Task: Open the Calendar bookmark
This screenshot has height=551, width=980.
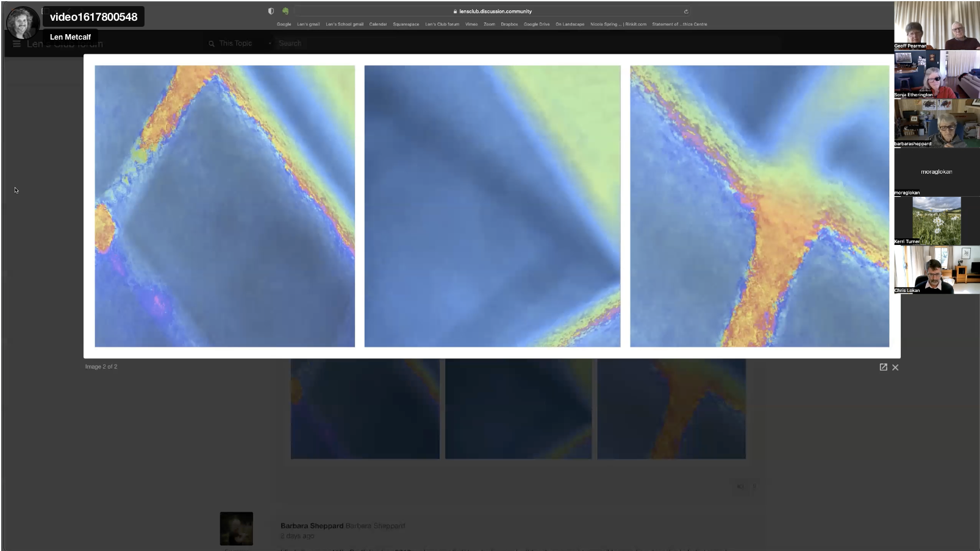Action: tap(378, 24)
